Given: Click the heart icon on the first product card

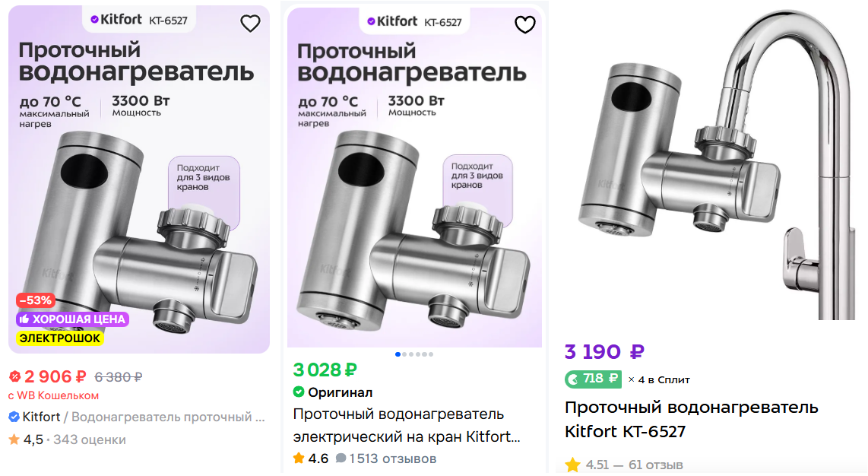Looking at the screenshot, I should tap(250, 24).
